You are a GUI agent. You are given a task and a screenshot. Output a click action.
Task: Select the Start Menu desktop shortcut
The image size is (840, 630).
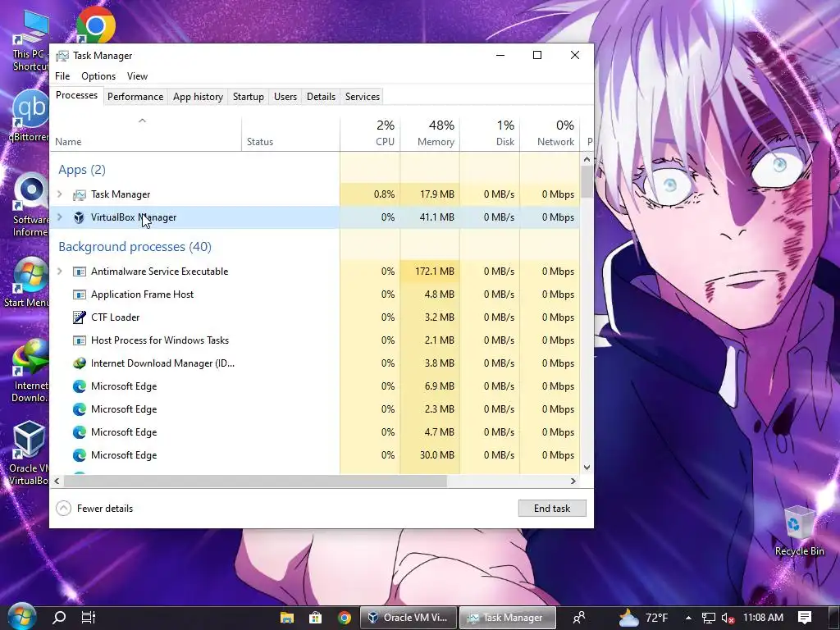(27, 283)
